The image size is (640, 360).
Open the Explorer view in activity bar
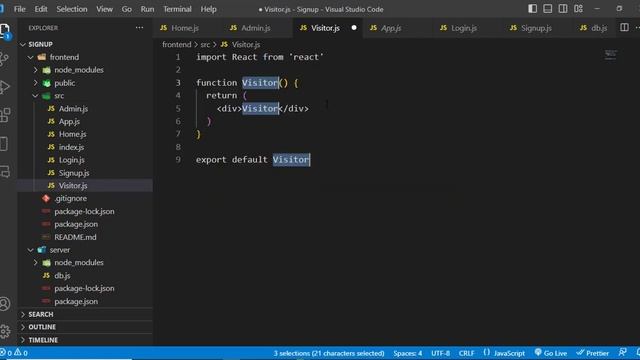point(5,31)
